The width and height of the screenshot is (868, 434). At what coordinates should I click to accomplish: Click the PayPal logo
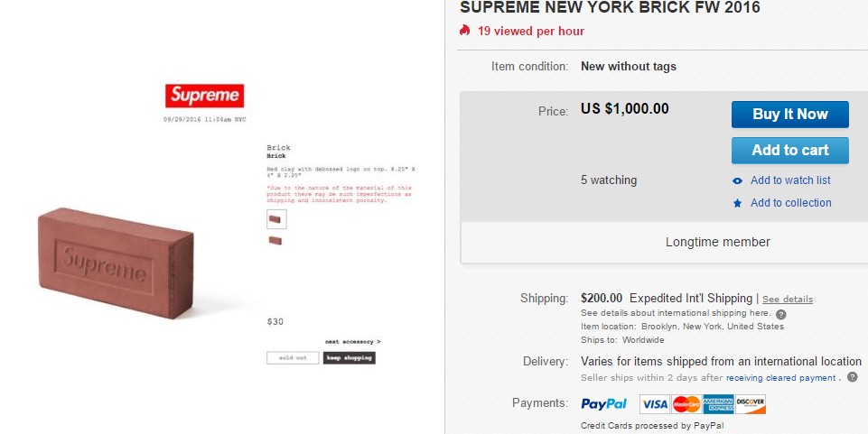pos(604,403)
